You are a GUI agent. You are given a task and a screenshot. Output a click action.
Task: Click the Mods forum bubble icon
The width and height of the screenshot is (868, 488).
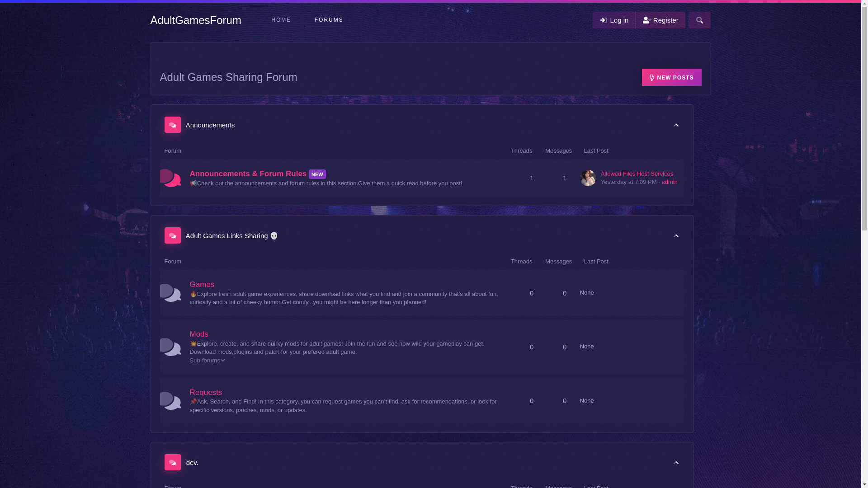[x=170, y=347]
